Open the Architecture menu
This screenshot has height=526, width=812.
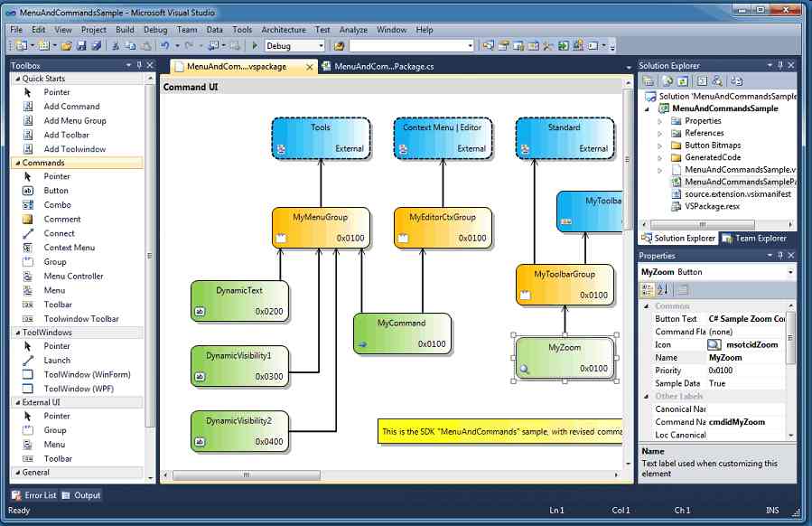point(284,30)
